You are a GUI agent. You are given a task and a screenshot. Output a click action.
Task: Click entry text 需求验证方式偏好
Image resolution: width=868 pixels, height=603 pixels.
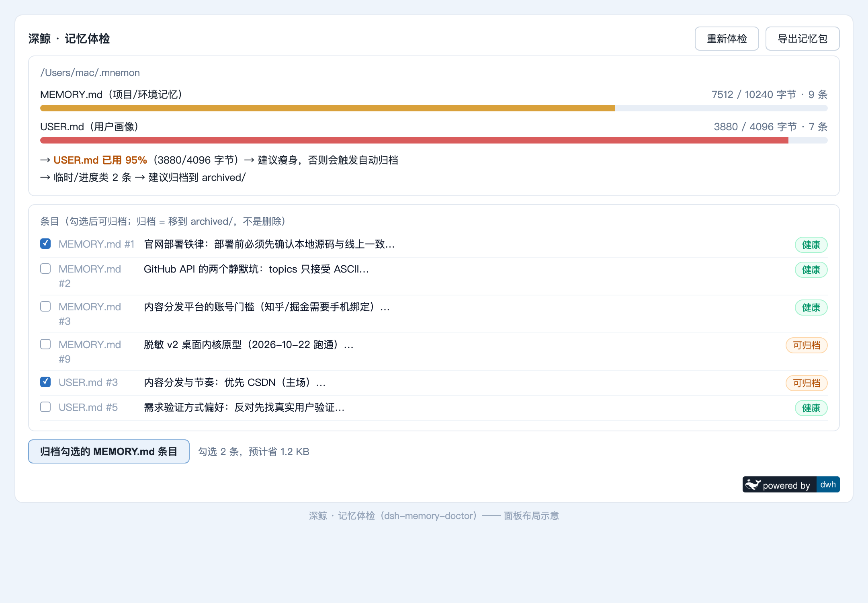[244, 407]
